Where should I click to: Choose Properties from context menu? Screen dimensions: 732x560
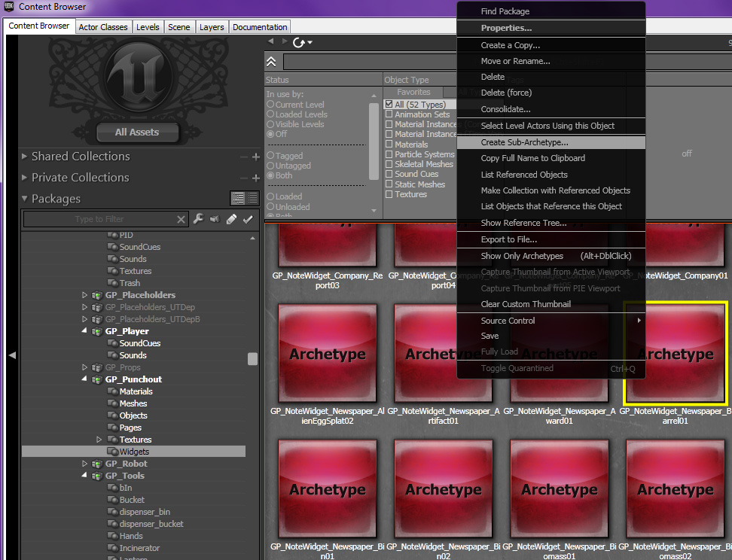551,28
